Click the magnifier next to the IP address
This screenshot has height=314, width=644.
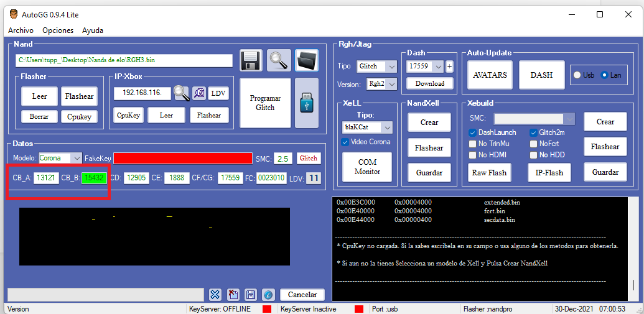coord(182,93)
